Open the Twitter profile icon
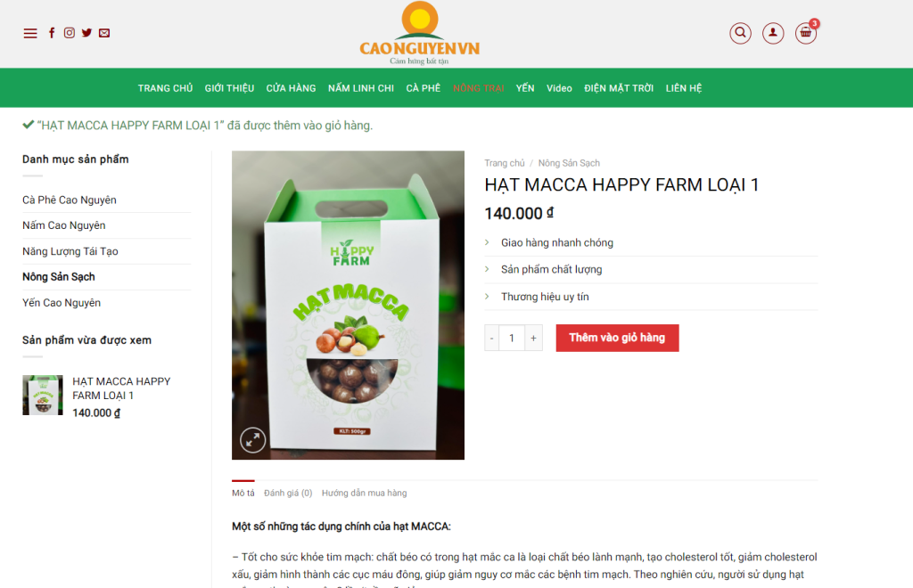 pos(86,33)
